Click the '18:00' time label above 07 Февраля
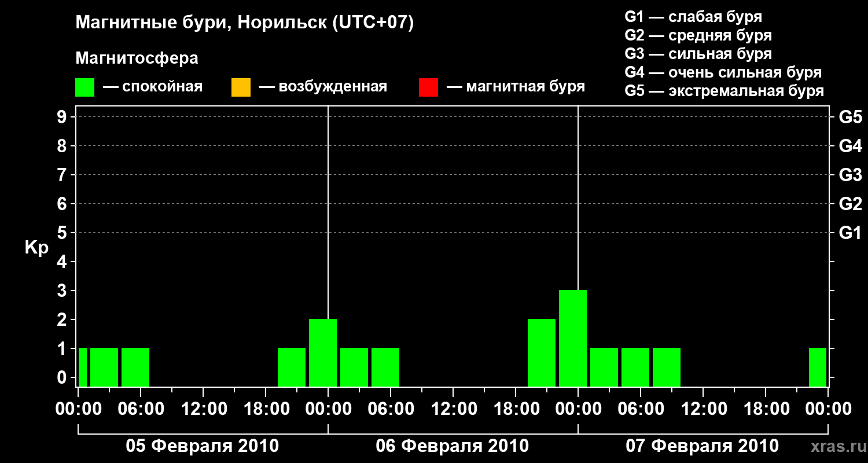 766,409
